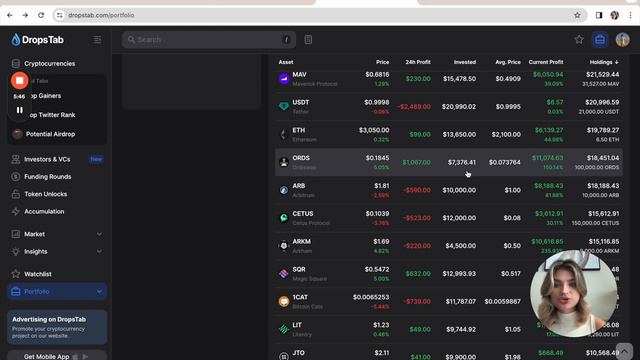This screenshot has width=640, height=360.
Task: Click the MAV coin icon
Action: click(x=284, y=79)
